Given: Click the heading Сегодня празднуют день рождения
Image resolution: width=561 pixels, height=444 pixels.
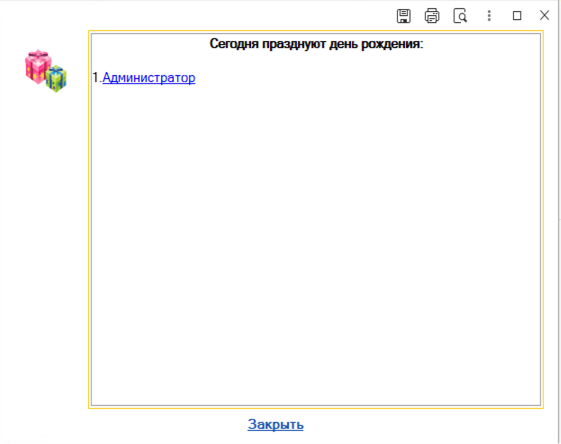Looking at the screenshot, I should (316, 44).
